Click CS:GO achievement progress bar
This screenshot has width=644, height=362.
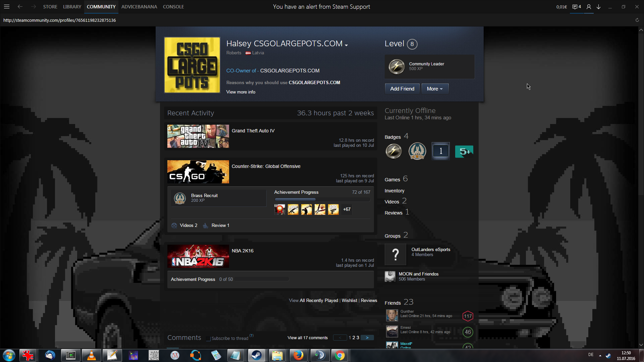pos(322,199)
